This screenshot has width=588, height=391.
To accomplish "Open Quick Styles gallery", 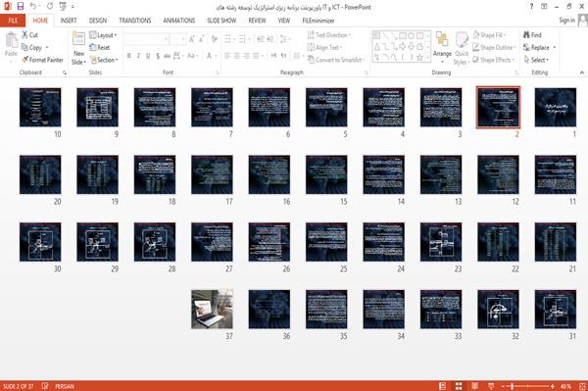I will click(462, 48).
